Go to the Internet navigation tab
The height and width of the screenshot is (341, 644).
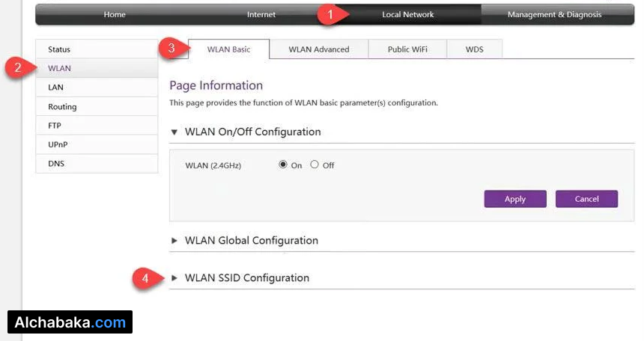pyautogui.click(x=261, y=14)
